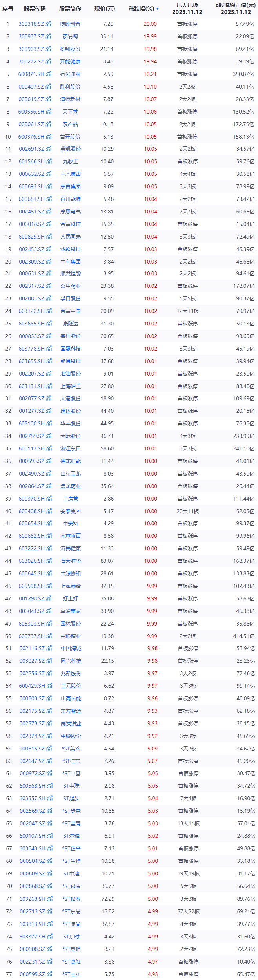Sort by 现价(元) column header
The image size is (258, 980).
(x=105, y=9)
